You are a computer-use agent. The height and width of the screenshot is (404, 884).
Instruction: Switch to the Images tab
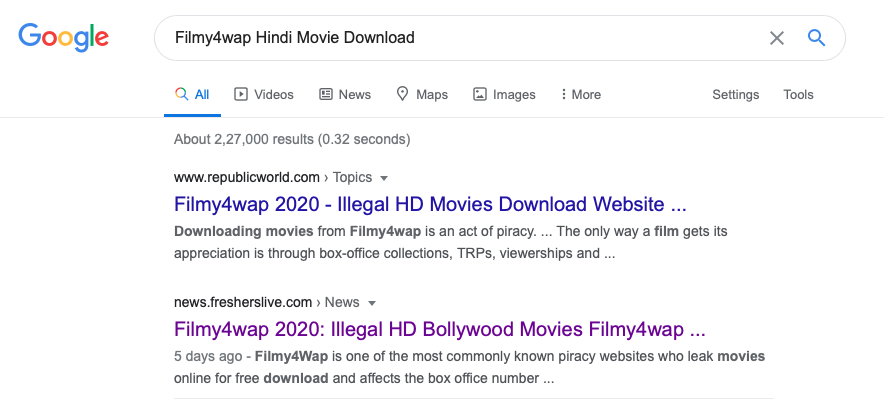click(504, 94)
